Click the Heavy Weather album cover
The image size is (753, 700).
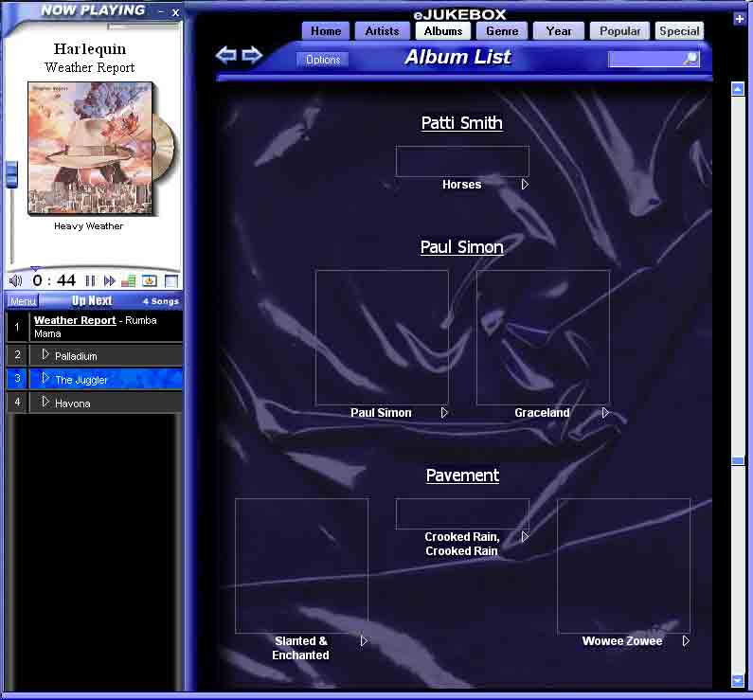[x=90, y=148]
